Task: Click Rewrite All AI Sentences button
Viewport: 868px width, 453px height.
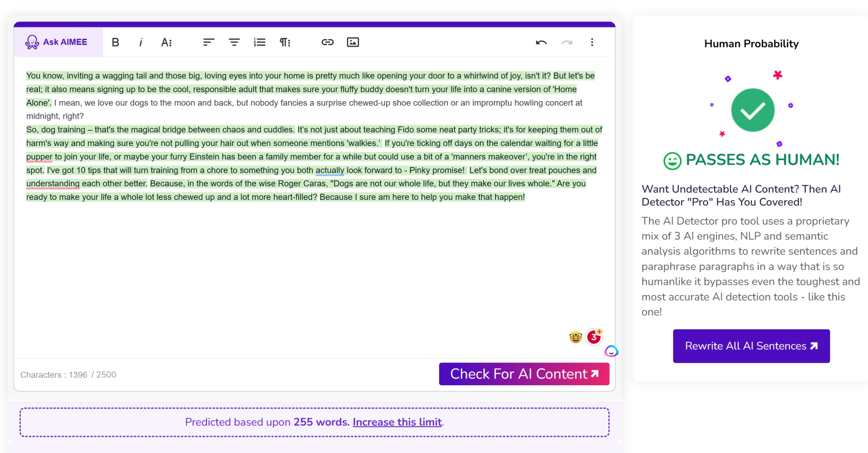Action: [751, 346]
